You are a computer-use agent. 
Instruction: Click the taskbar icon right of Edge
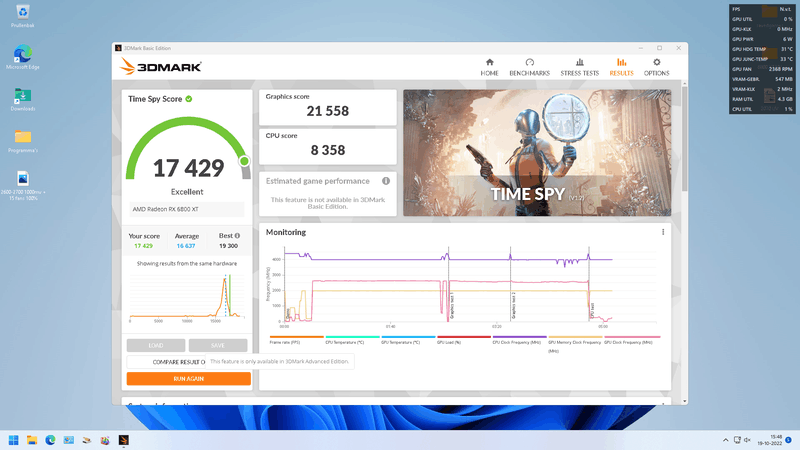pyautogui.click(x=68, y=440)
